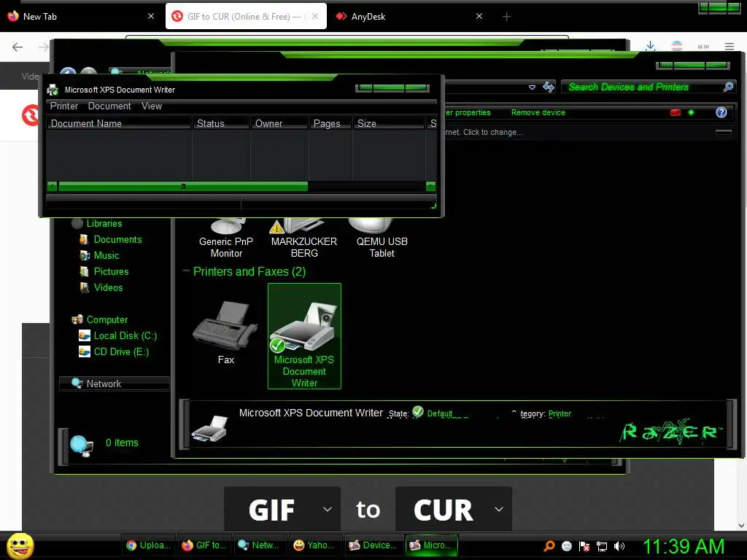
Task: Select the MARKZUCKERBERG computer device
Action: coord(304,238)
